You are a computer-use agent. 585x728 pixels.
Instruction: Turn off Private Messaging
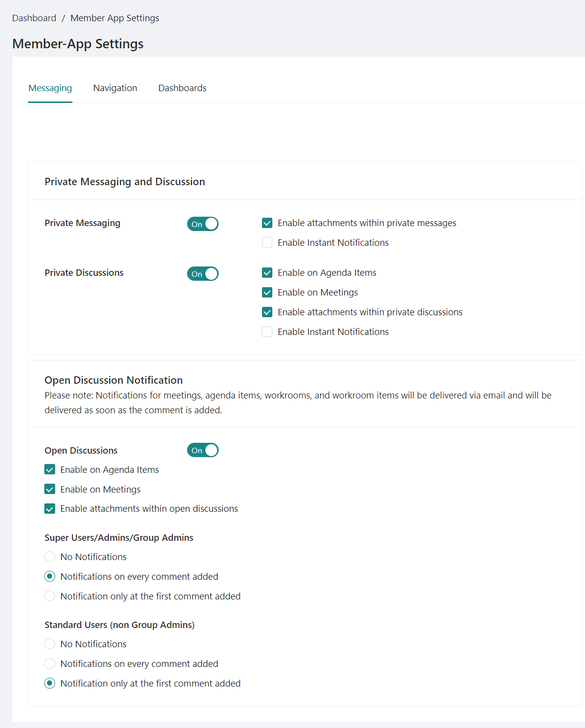[x=202, y=224]
